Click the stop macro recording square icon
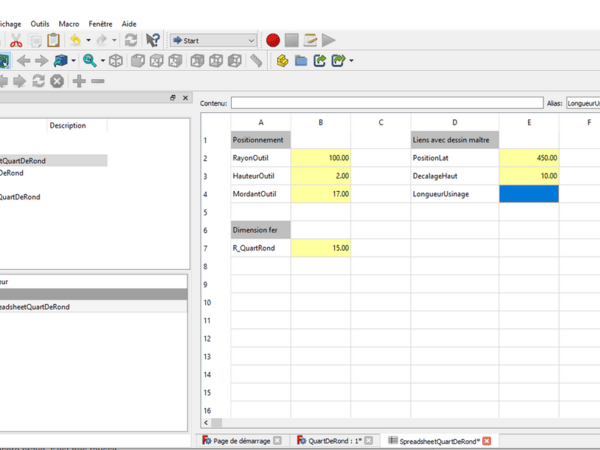600x450 pixels. click(292, 40)
